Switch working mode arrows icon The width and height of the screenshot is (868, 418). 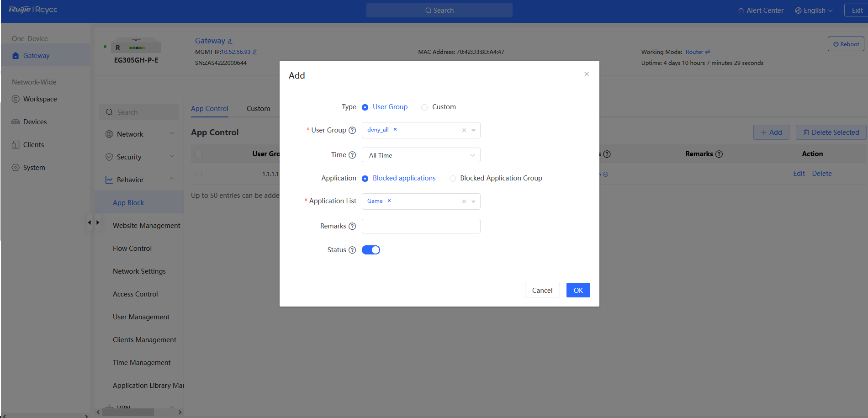[708, 52]
